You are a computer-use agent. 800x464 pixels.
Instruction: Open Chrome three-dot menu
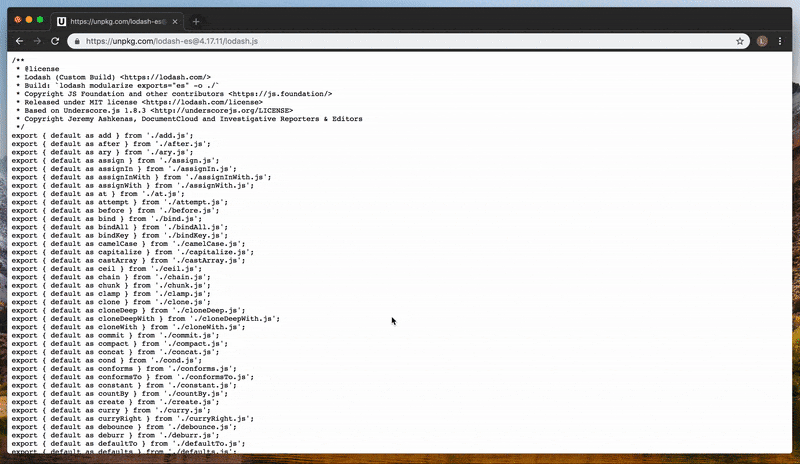[x=780, y=41]
